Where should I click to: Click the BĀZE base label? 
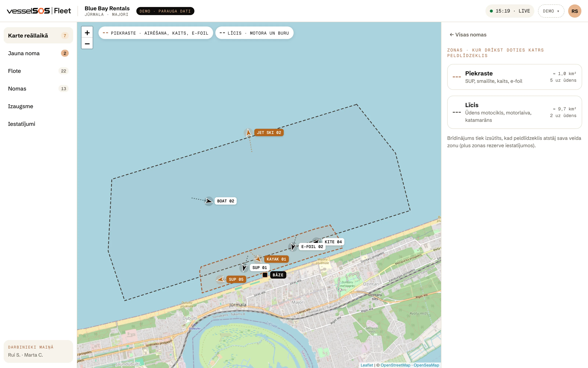(x=278, y=275)
